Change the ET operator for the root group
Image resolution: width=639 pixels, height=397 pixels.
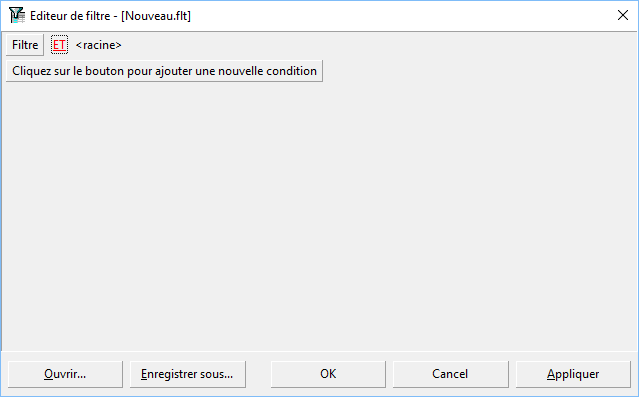(59, 45)
